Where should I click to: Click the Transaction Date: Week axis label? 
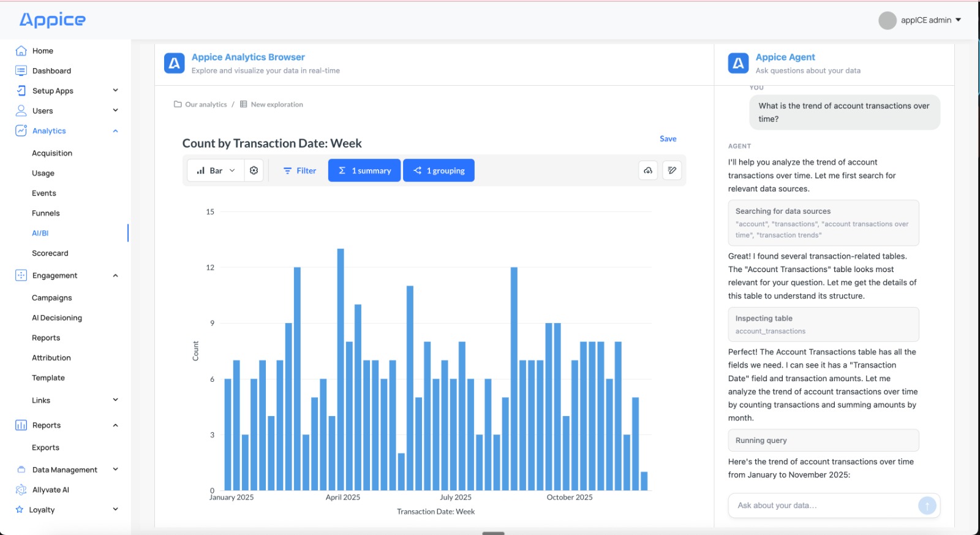click(435, 512)
